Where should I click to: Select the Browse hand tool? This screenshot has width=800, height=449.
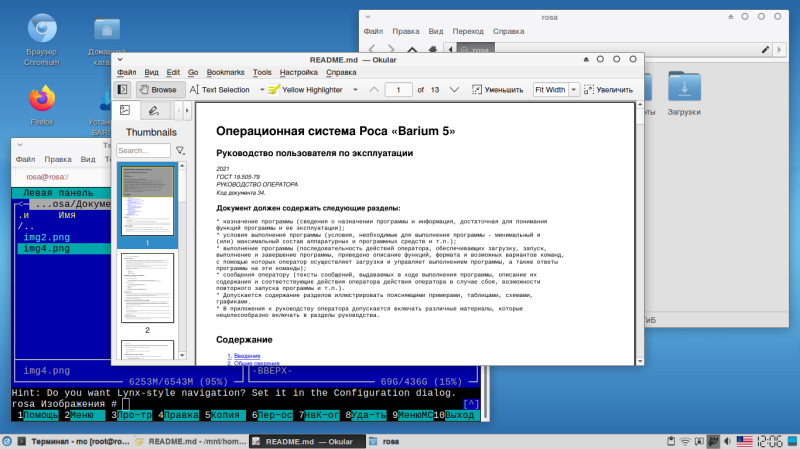[157, 89]
